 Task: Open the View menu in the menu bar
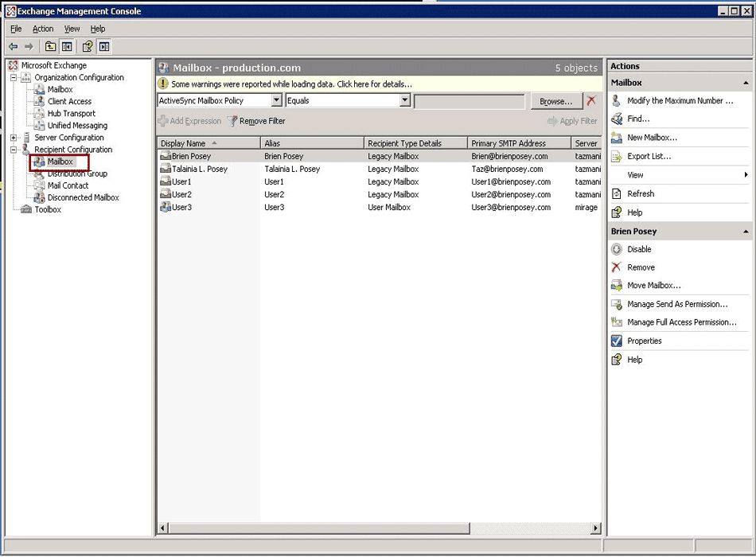(x=72, y=29)
